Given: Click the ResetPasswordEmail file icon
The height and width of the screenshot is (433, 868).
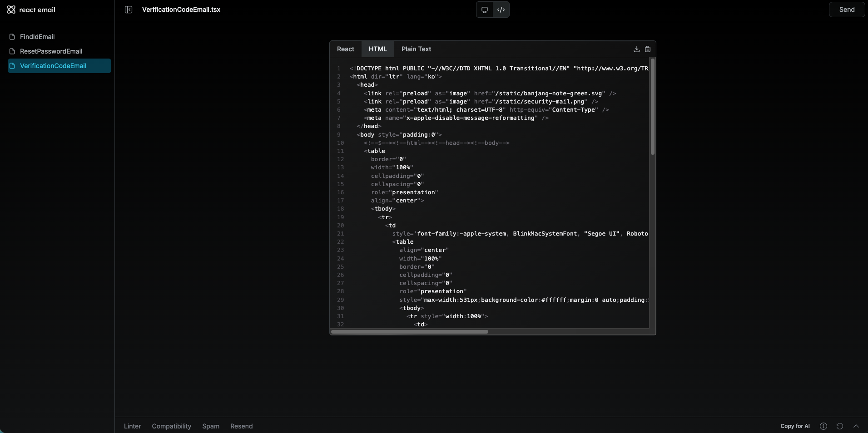Looking at the screenshot, I should pos(12,51).
